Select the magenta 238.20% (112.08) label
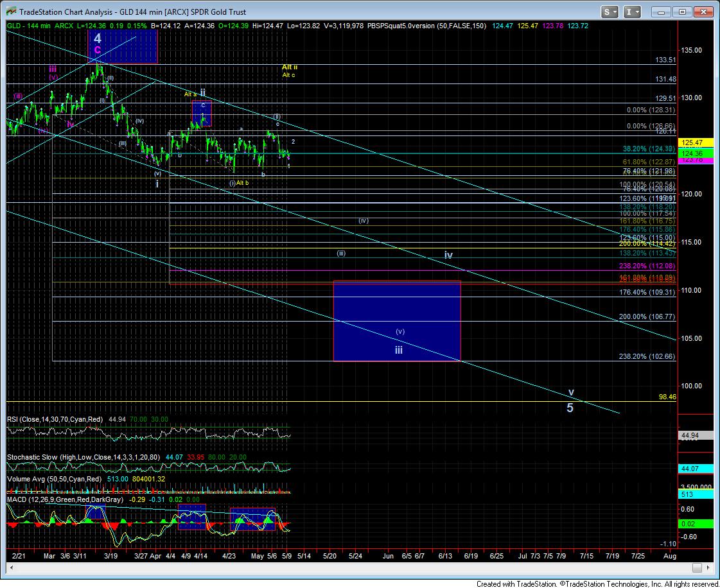The width and height of the screenshot is (720, 588). (647, 266)
